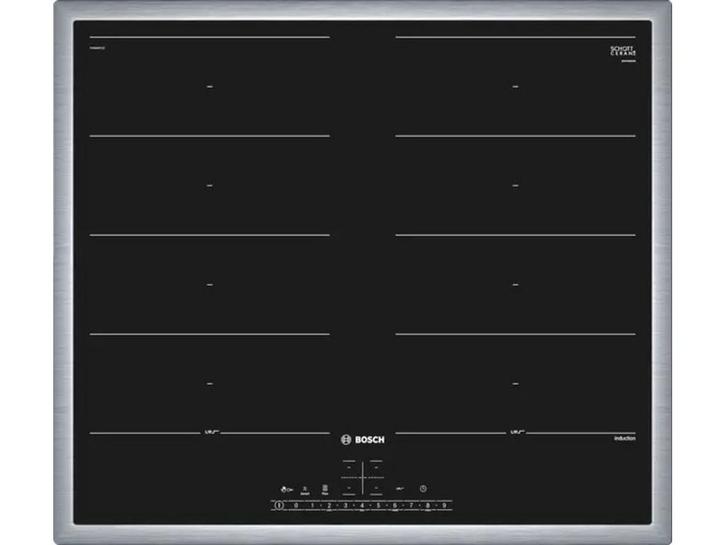Tap the frying sensor symbol
726x545 pixels.
pyautogui.click(x=305, y=491)
